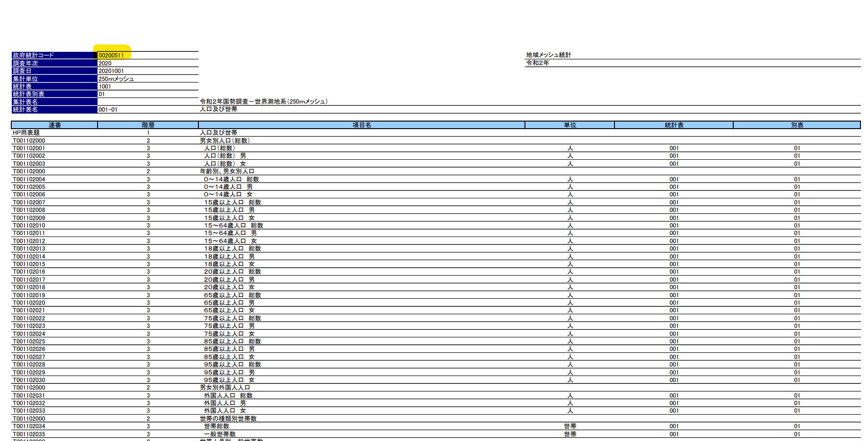This screenshot has width=868, height=441.
Task: Click the 階層 column header
Action: tap(147, 124)
